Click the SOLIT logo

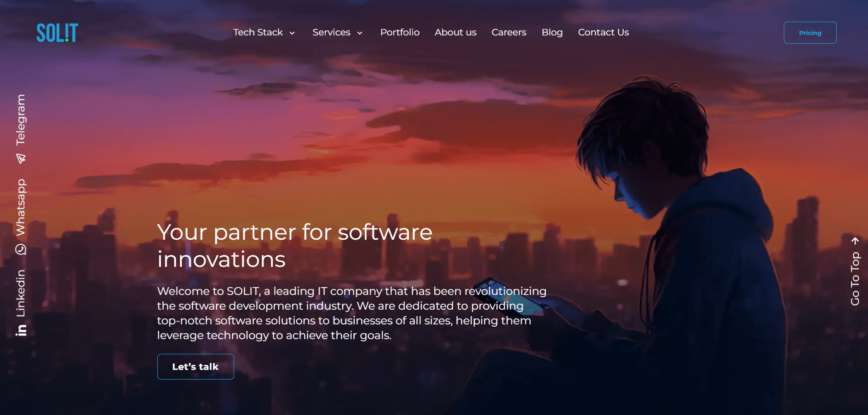tap(57, 33)
